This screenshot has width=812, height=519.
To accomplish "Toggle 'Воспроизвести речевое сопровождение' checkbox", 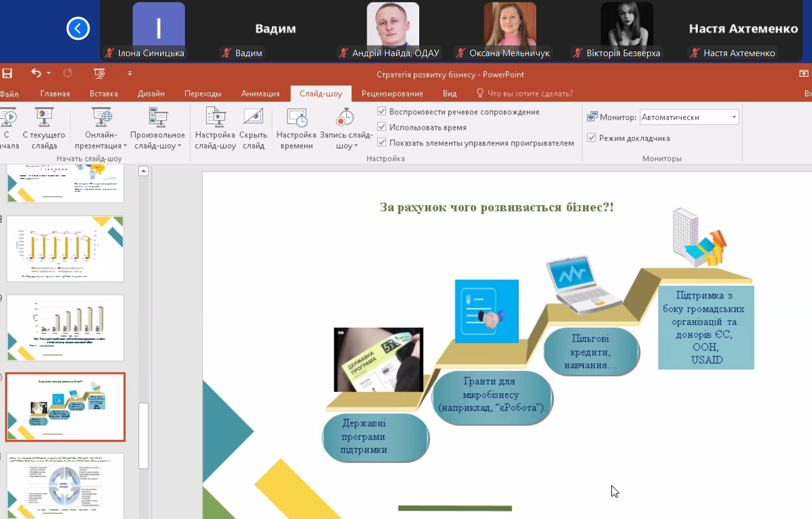I will pyautogui.click(x=382, y=111).
